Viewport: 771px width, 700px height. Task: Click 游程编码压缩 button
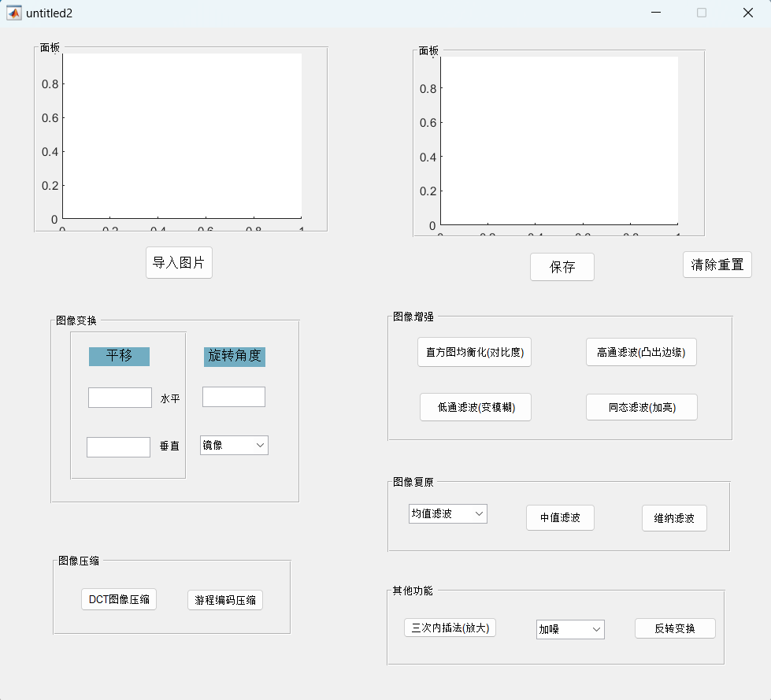pyautogui.click(x=225, y=599)
